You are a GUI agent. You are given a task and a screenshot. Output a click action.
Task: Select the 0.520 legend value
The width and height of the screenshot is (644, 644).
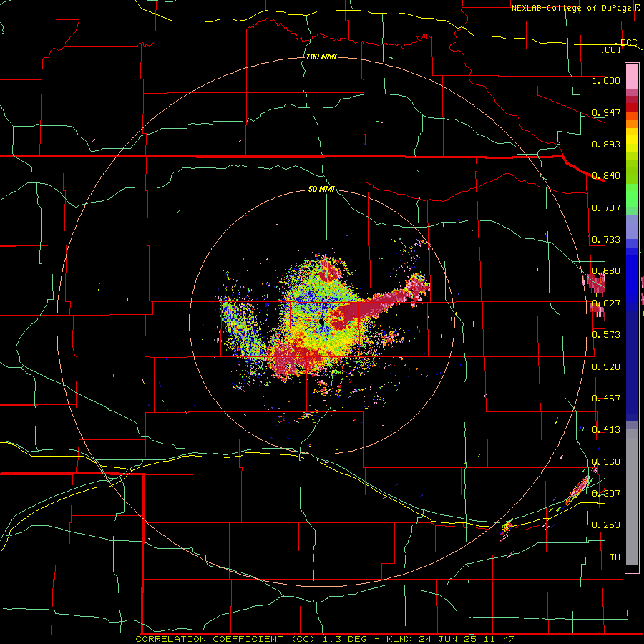[606, 366]
